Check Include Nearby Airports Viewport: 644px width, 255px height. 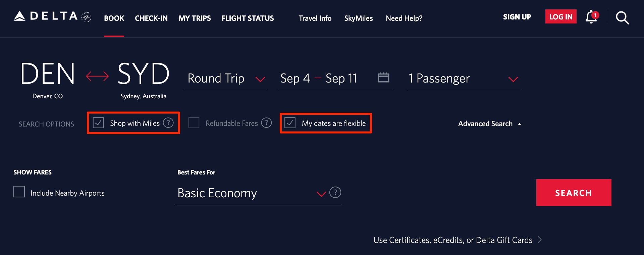(19, 192)
